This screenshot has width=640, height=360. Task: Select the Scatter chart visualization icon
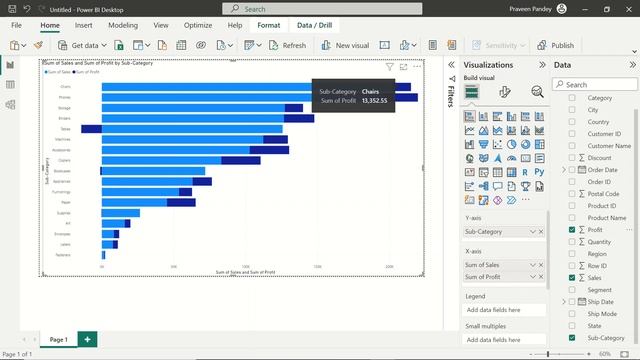click(498, 144)
